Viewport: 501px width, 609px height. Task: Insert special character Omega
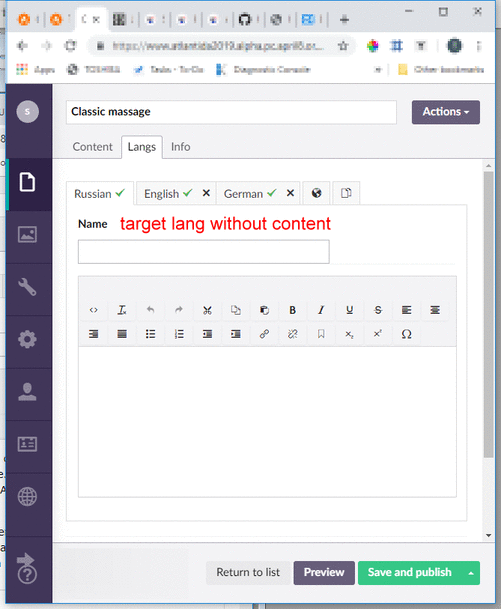pos(406,334)
